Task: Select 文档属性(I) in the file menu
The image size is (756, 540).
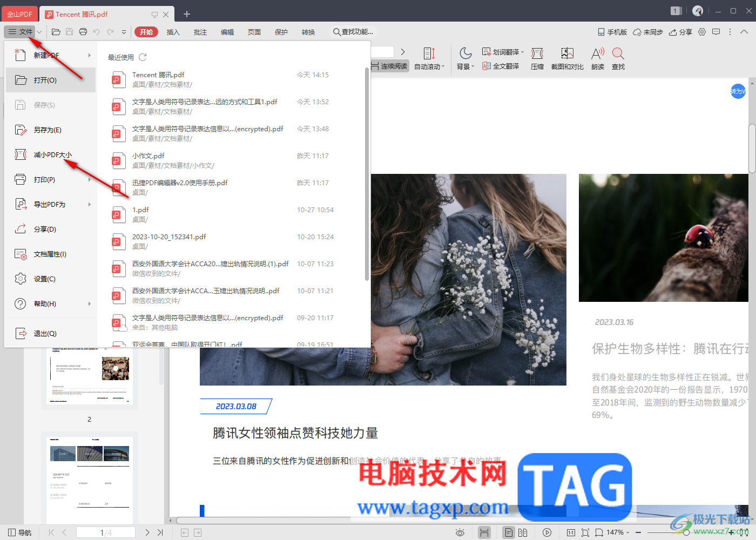Action: coord(51,254)
